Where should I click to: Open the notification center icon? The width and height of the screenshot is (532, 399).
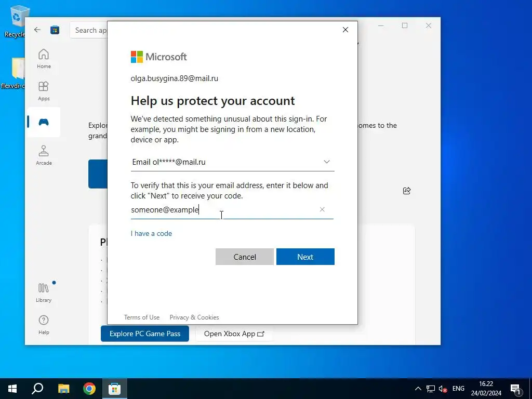516,389
